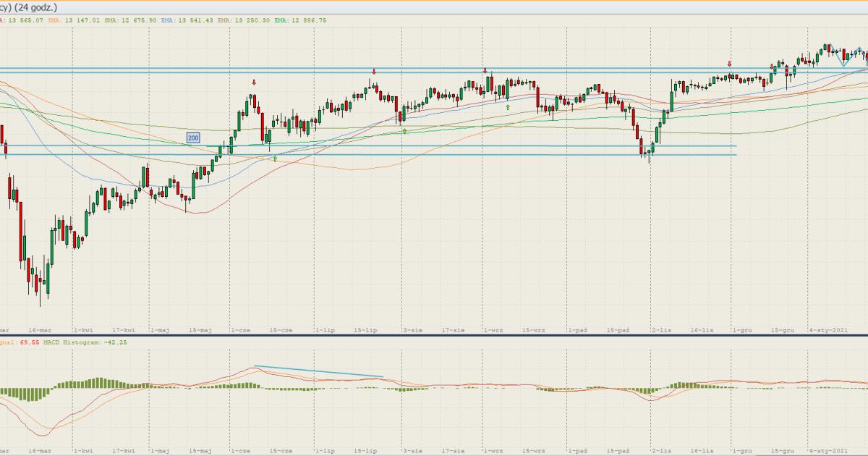Click the boxed 200 moving average label
Image resolution: width=868 pixels, height=456 pixels.
(x=193, y=138)
